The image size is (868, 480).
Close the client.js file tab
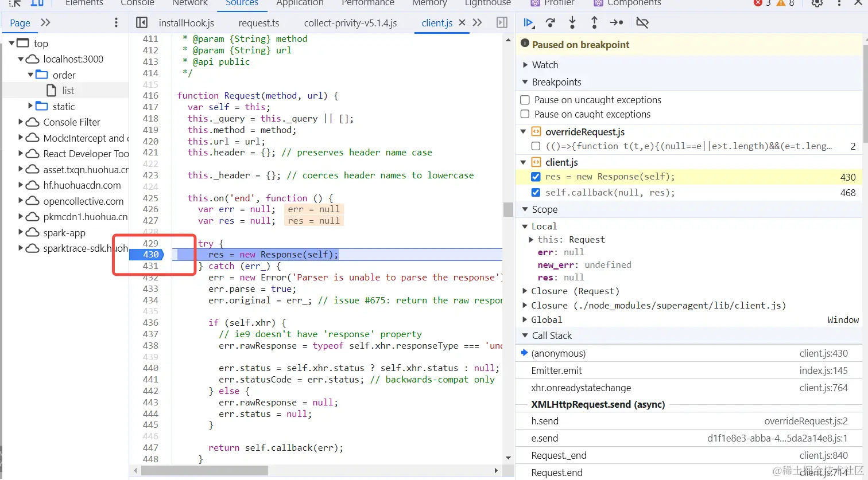(462, 22)
